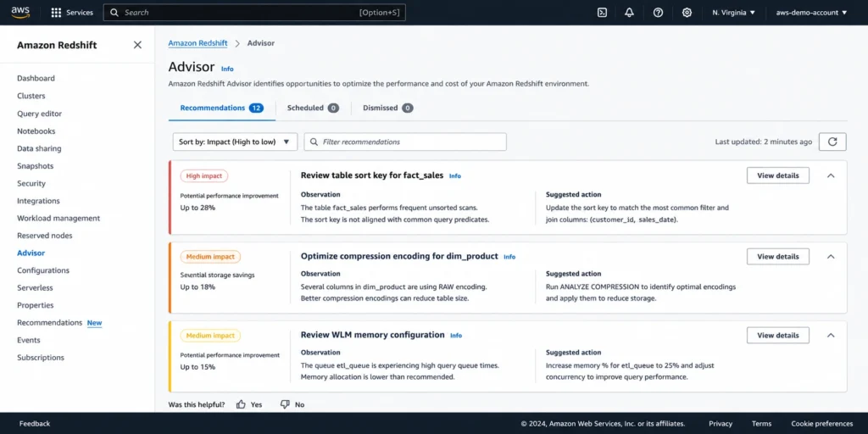Refresh the recommendations list
Viewport: 868px width, 434px height.
pyautogui.click(x=832, y=142)
